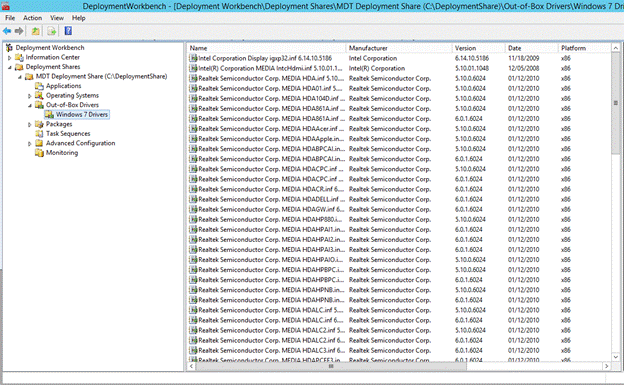Click the vertical scrollbar thumb
The image size is (624, 385).
(615, 103)
